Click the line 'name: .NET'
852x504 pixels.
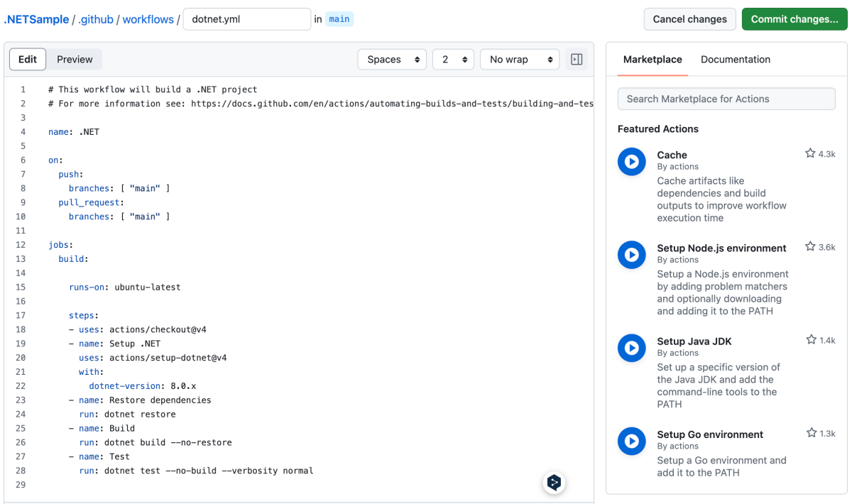click(74, 132)
